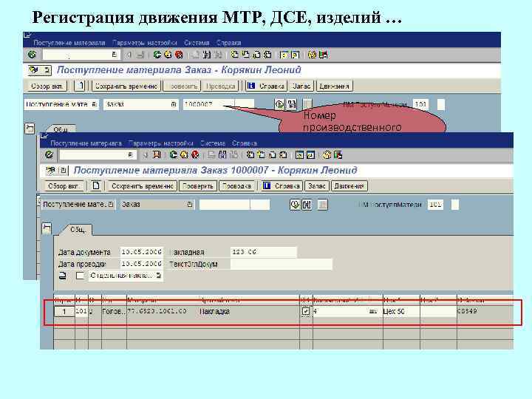The width and height of the screenshot is (532, 399).
Task: Click the printer icon below Дата проводки
Action: pos(62,276)
